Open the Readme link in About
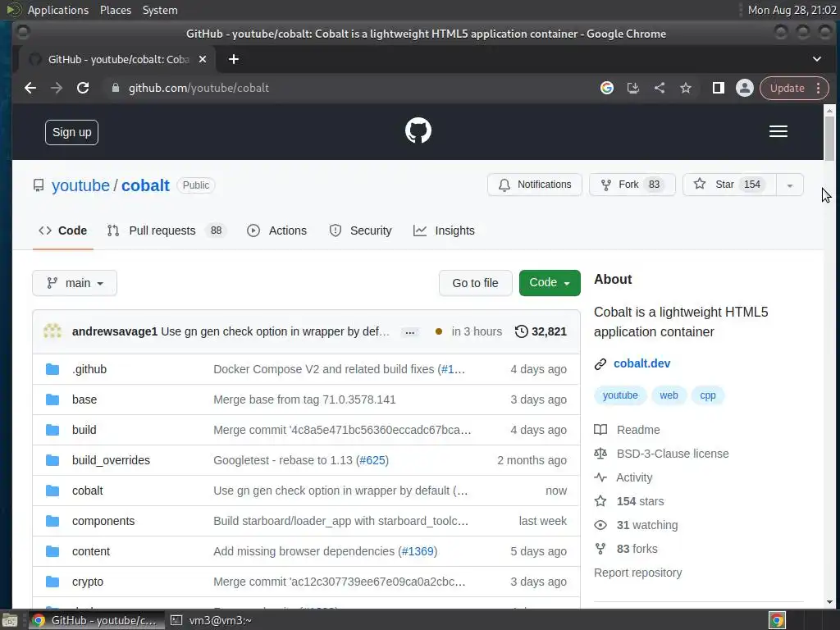840x630 pixels. click(x=638, y=430)
